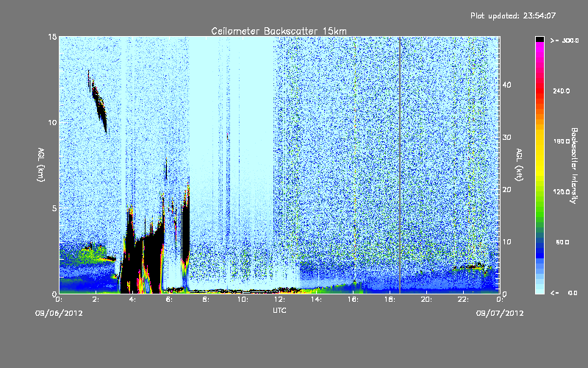Click the "10" tick on the kft axis

click(506, 241)
